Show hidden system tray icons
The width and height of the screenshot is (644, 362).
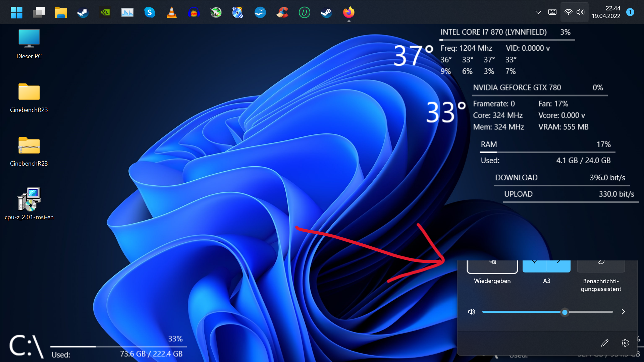click(x=538, y=12)
